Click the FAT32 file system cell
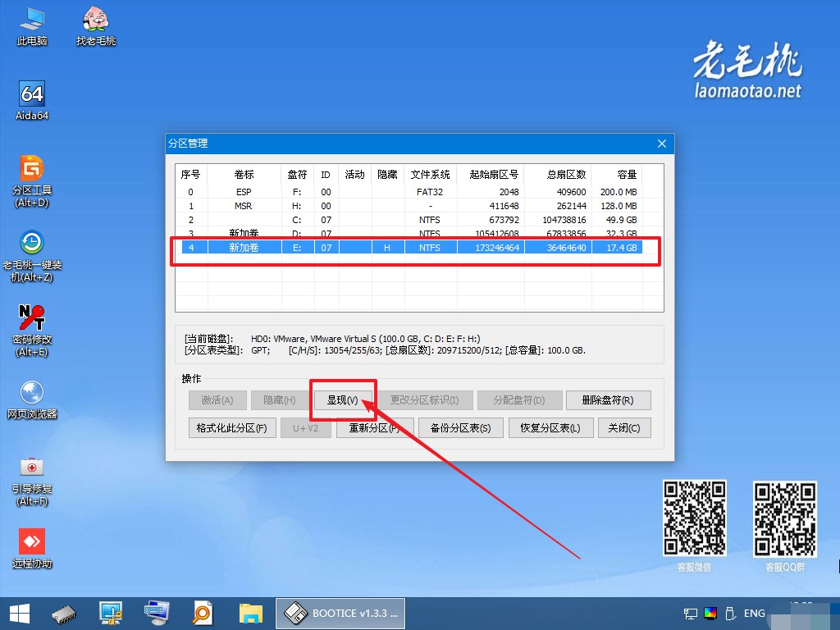Image resolution: width=840 pixels, height=630 pixels. point(430,192)
